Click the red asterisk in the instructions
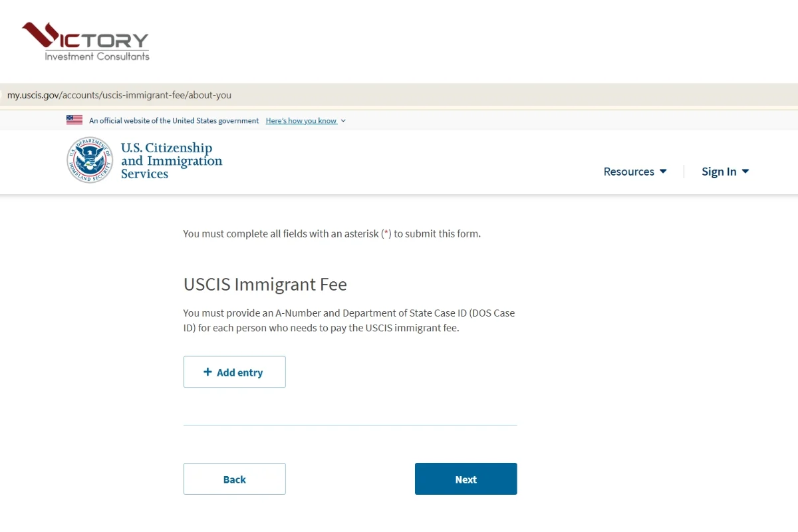Viewport: 798px width, 532px height. [386, 233]
